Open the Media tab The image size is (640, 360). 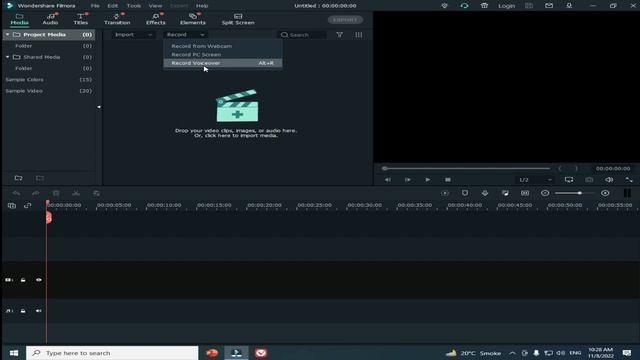pos(19,19)
